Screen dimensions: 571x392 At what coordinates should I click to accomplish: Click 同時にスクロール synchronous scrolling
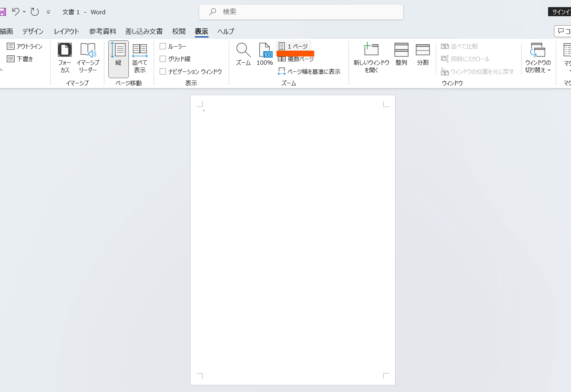(465, 59)
